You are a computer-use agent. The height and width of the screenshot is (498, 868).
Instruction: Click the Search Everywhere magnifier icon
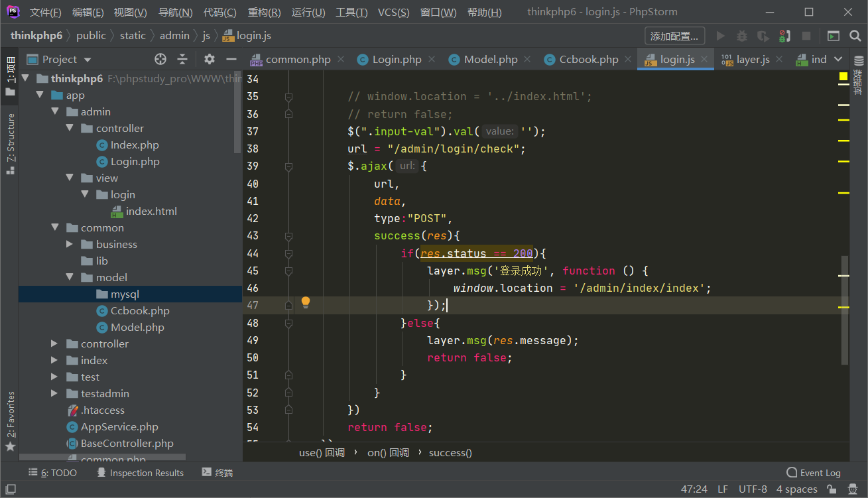coord(854,36)
